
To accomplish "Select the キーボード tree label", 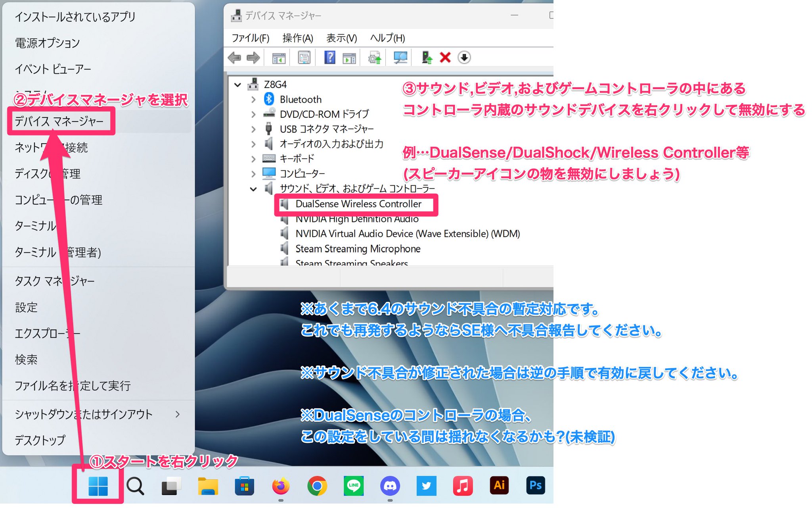I will click(x=297, y=159).
